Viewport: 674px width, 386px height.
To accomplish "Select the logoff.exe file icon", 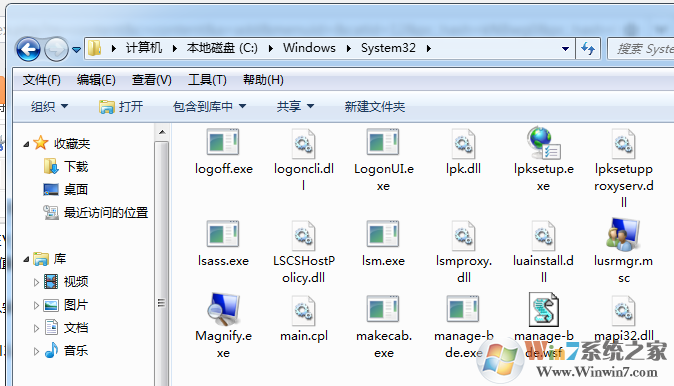I will (223, 142).
